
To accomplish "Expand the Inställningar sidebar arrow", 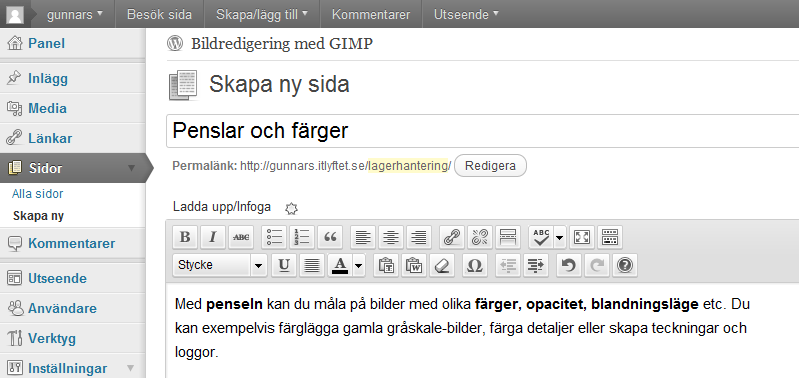I will click(x=131, y=368).
